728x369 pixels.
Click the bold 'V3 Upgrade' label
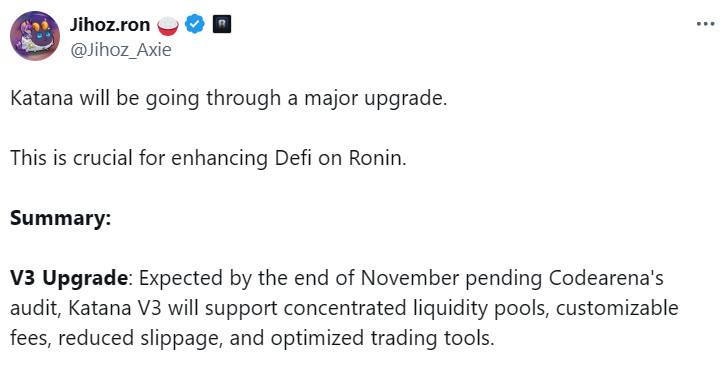(69, 278)
